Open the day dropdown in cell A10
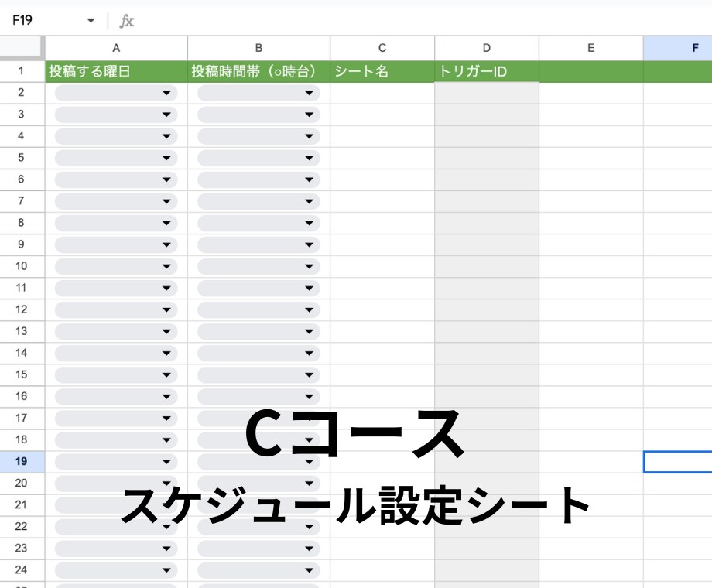The height and width of the screenshot is (588, 712). click(166, 266)
